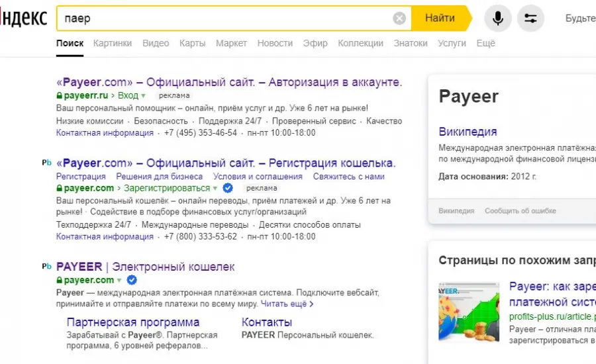596x364 pixels.
Task: Click phone number +7 (495) 353-46-54
Action: pyautogui.click(x=200, y=132)
